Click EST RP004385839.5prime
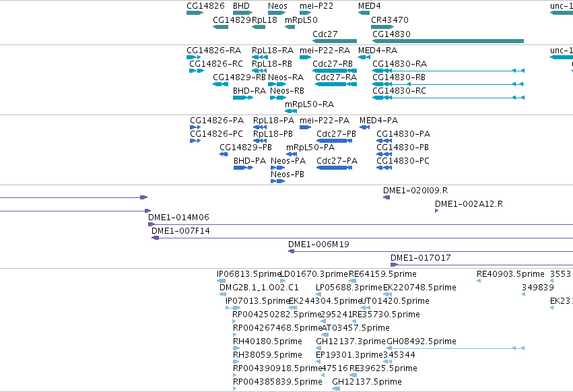573x392 pixels. pyautogui.click(x=277, y=382)
